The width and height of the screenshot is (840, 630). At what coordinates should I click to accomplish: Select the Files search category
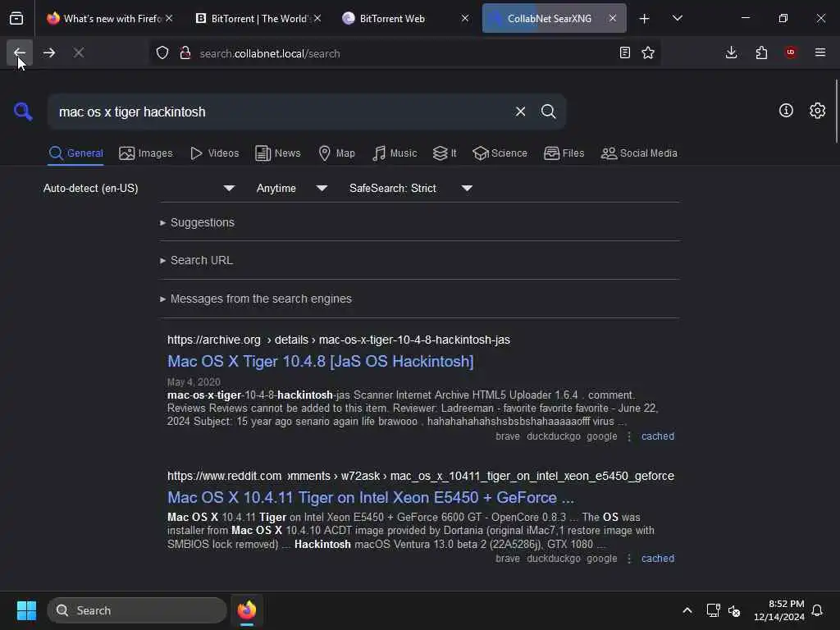pos(564,153)
